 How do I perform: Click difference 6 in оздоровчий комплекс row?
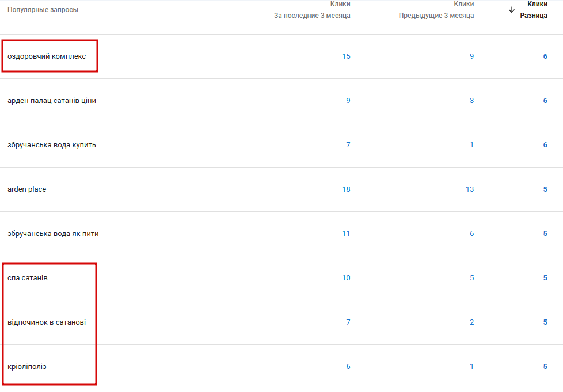[545, 56]
